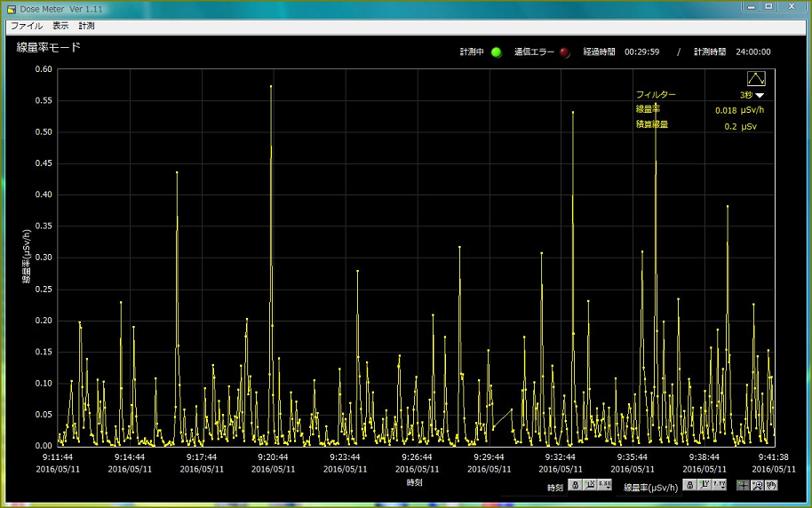The width and height of the screenshot is (812, 508).
Task: Open the 計測 menu
Action: [x=86, y=27]
